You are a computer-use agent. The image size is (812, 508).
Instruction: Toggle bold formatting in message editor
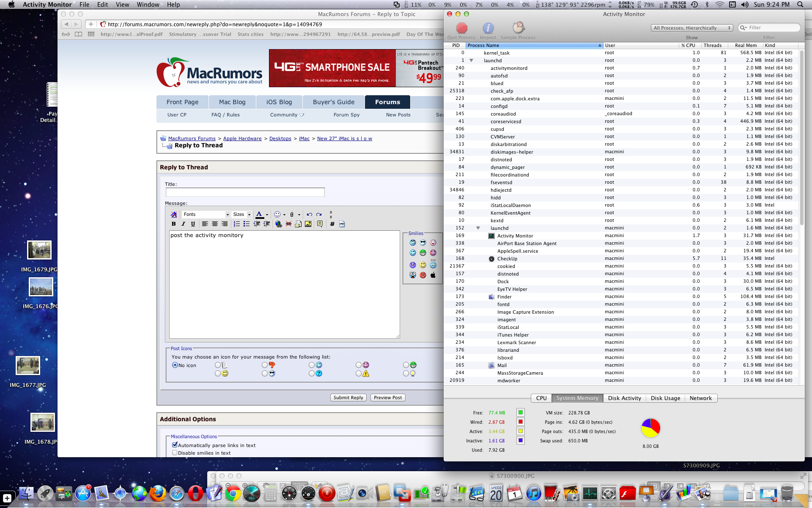click(173, 224)
